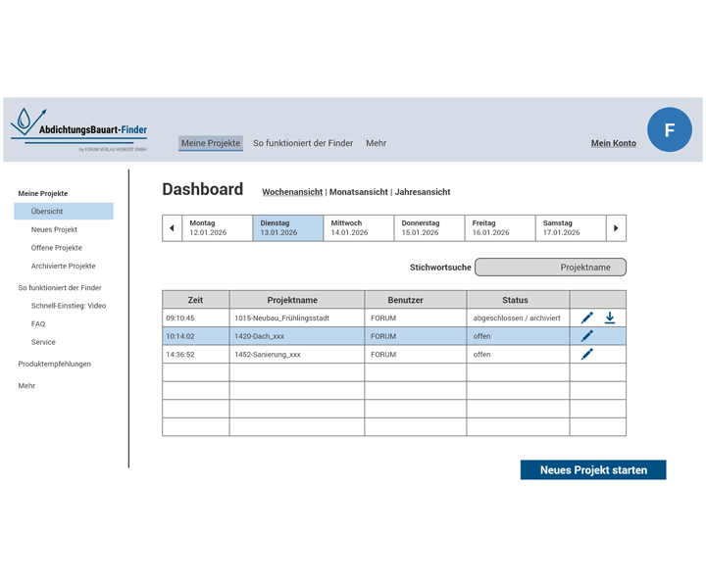706x588 pixels.
Task: Select Meine Projekte in the top navigation
Action: [211, 143]
